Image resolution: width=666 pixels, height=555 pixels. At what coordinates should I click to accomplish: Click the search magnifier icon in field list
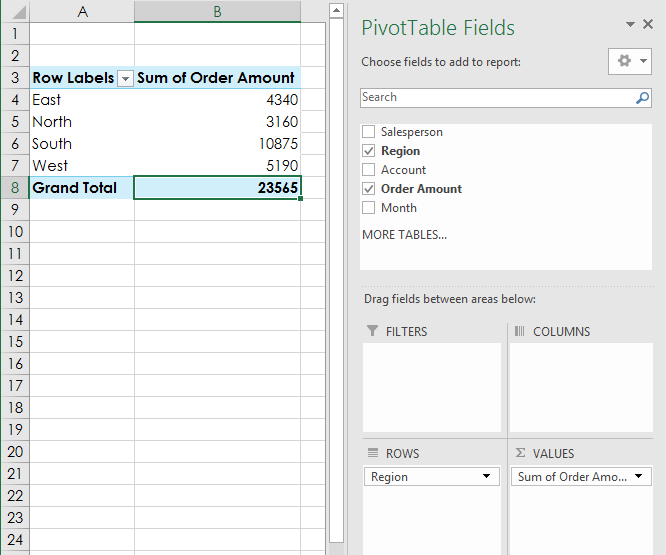642,98
